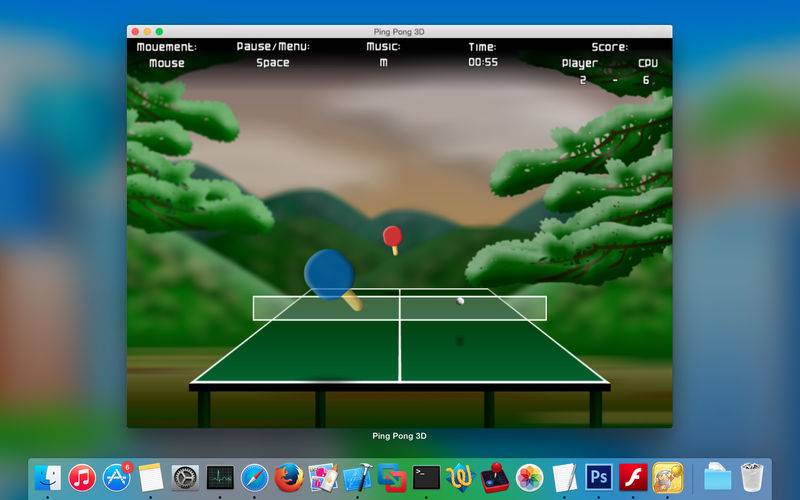Image resolution: width=800 pixels, height=500 pixels.
Task: Open the red joystick app icon
Action: pos(495,478)
